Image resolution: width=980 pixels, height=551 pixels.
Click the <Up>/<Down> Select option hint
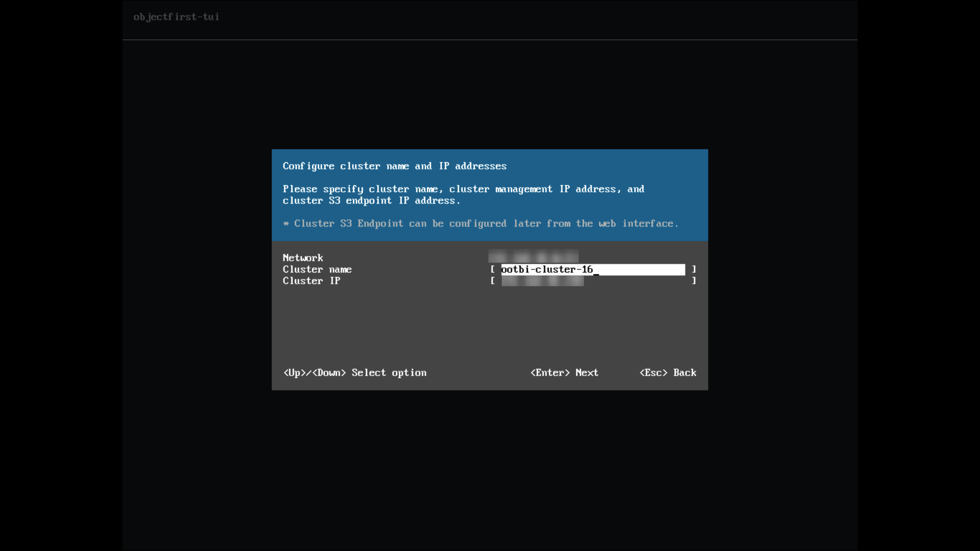tap(355, 372)
